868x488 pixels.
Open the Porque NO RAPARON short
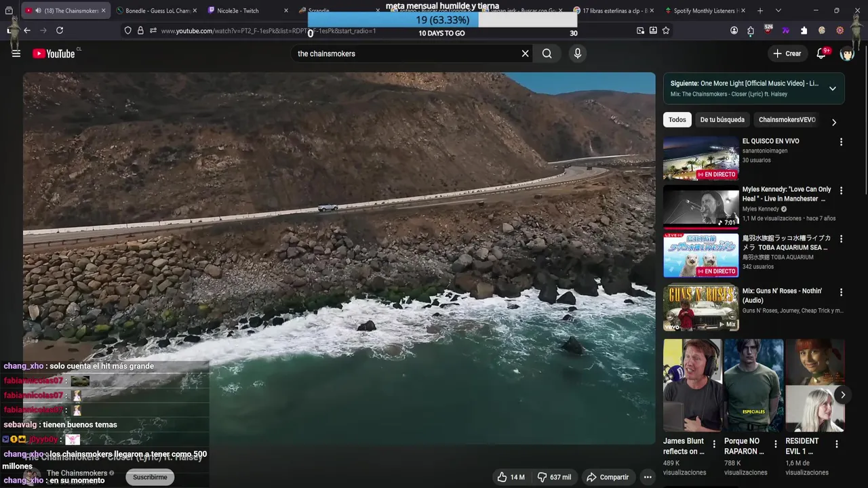pyautogui.click(x=753, y=386)
